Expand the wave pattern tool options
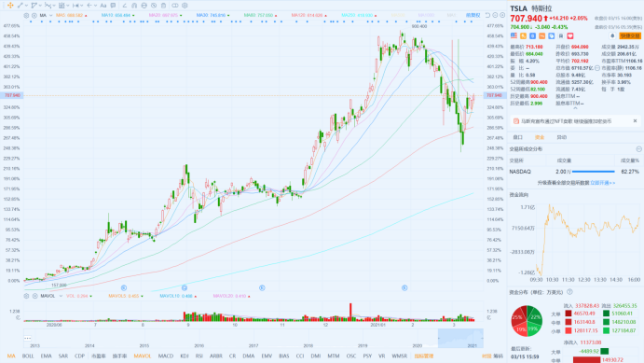 [54, 6]
